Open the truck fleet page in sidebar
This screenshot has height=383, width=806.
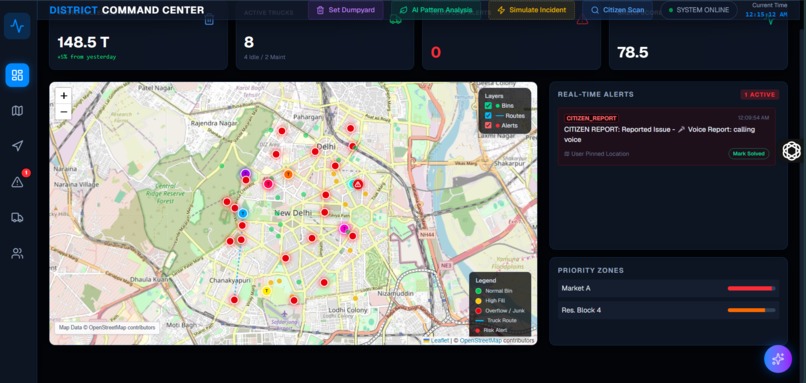[17, 217]
